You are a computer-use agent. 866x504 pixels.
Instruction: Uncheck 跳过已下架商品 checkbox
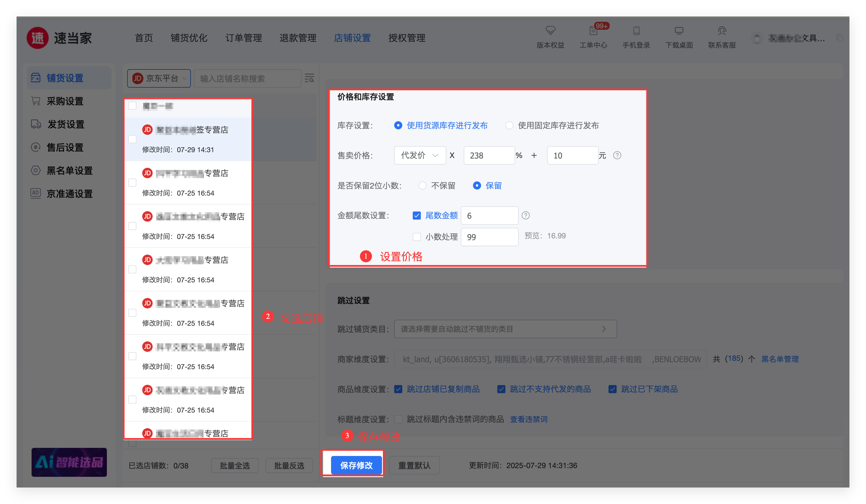click(x=612, y=389)
